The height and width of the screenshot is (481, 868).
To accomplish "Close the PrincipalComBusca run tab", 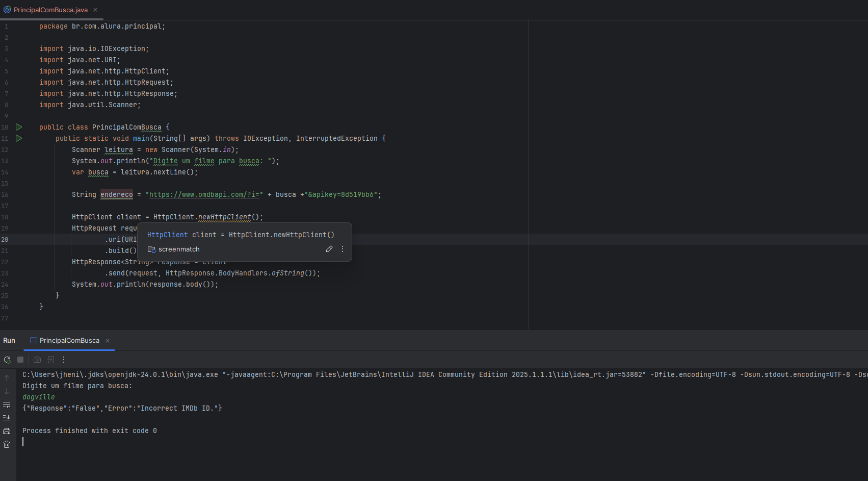I will (108, 341).
